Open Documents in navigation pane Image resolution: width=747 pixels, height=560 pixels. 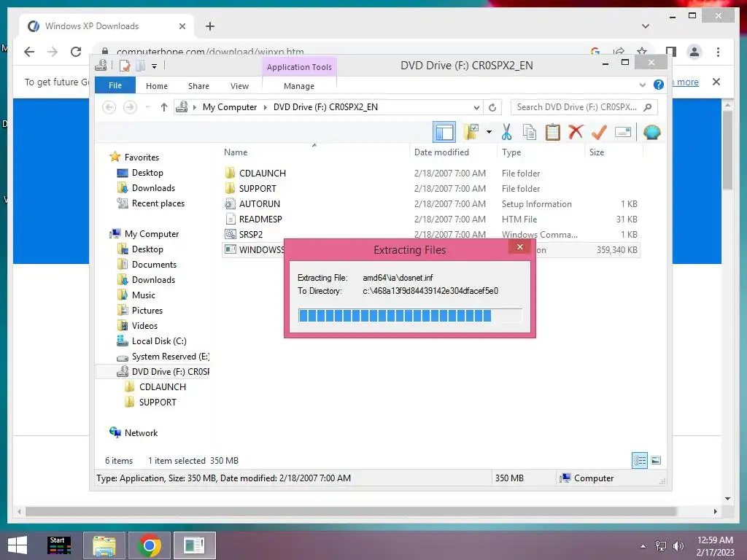(x=154, y=264)
